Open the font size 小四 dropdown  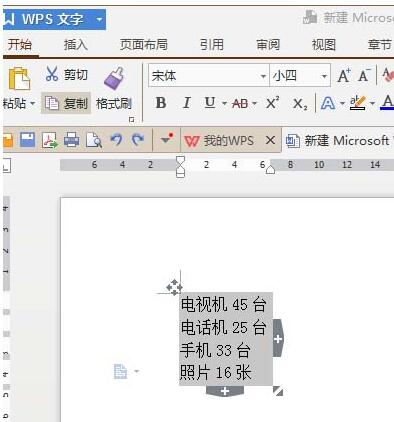(x=324, y=76)
